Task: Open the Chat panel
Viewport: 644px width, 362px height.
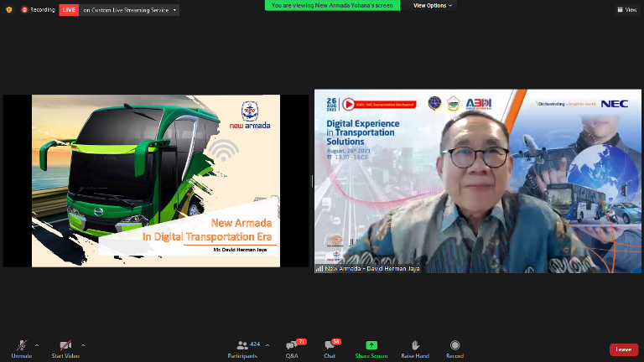Action: tap(330, 349)
